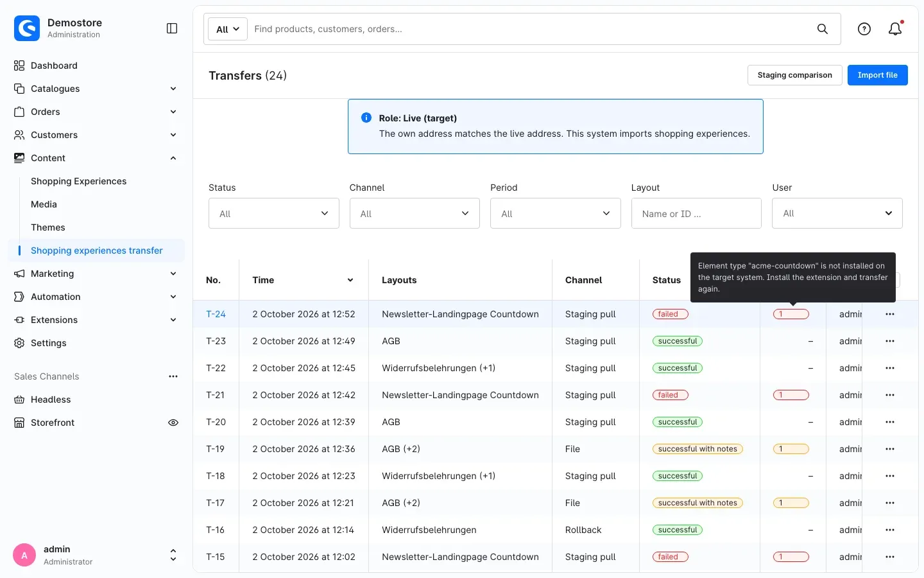Click the admin avatar circle
The image size is (924, 578).
click(24, 556)
